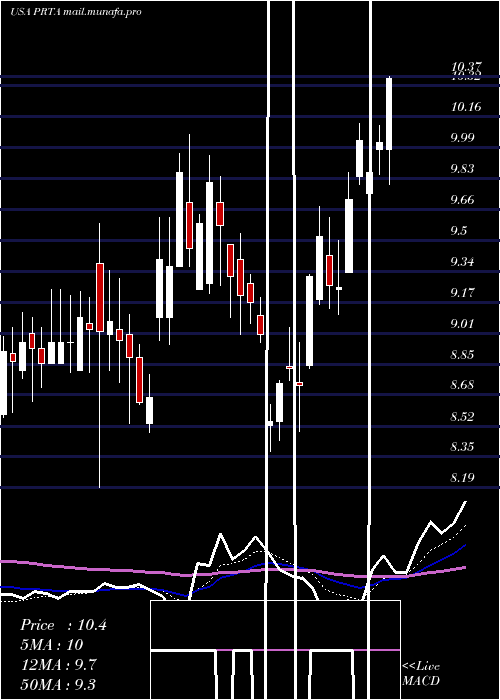Image resolution: width=500 pixels, height=700 pixels.
Task: Select the 9.99 price axis label
Action: click(x=462, y=138)
